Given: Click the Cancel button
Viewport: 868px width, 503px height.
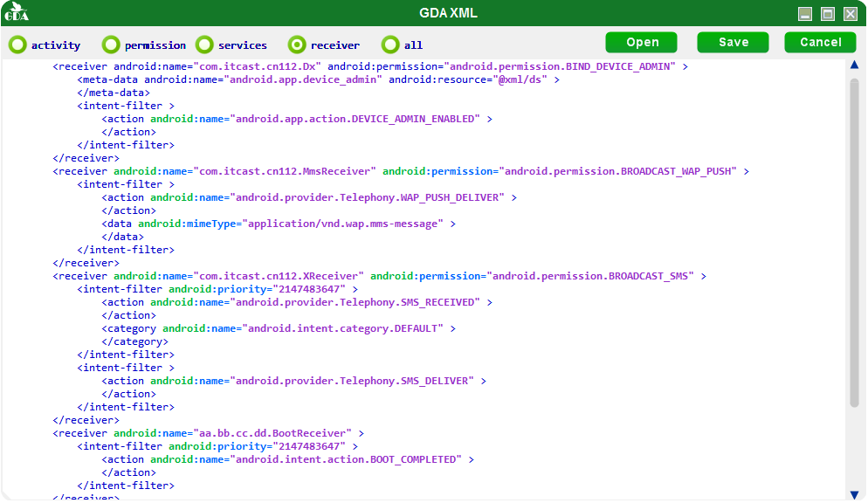Looking at the screenshot, I should pyautogui.click(x=820, y=42).
